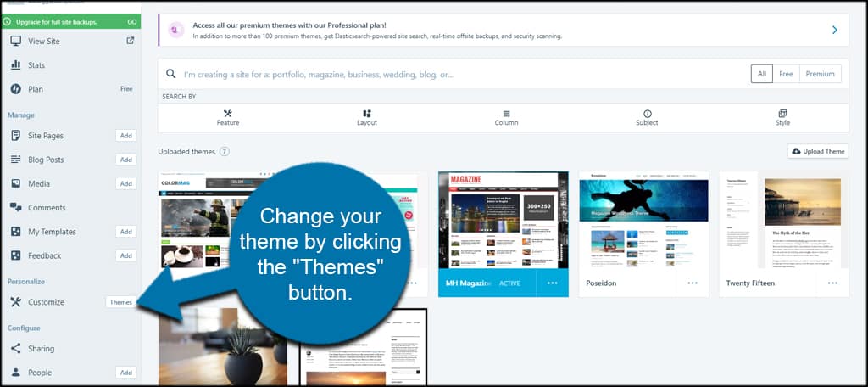The height and width of the screenshot is (387, 868).
Task: Open Poseidon theme more options
Action: (x=693, y=283)
